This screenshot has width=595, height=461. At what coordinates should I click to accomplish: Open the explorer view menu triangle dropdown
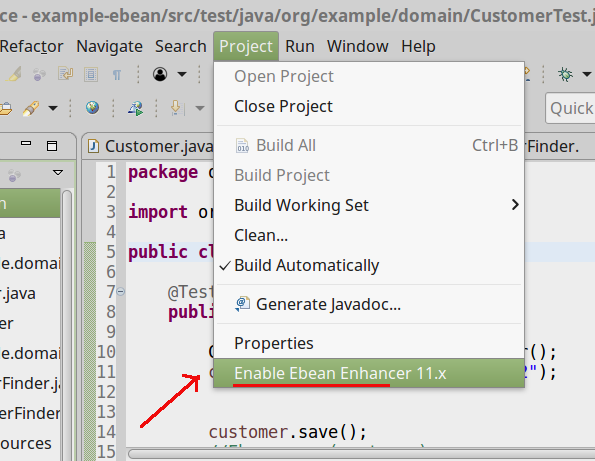click(x=58, y=173)
